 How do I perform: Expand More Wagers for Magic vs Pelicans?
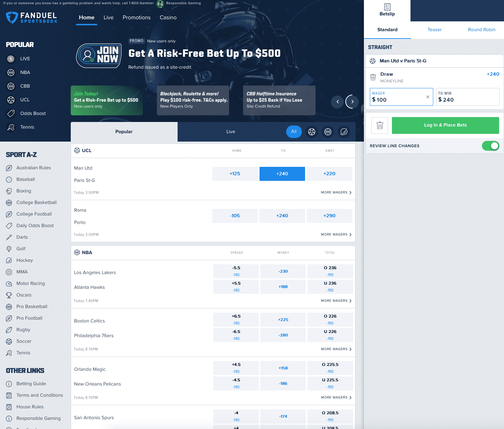click(336, 397)
